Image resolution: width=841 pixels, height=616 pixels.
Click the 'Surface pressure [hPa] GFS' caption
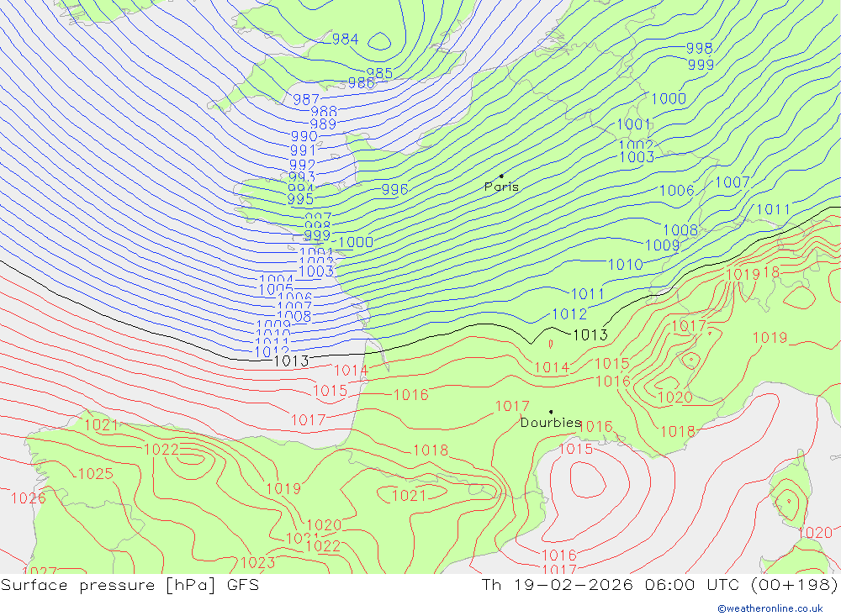point(130,585)
